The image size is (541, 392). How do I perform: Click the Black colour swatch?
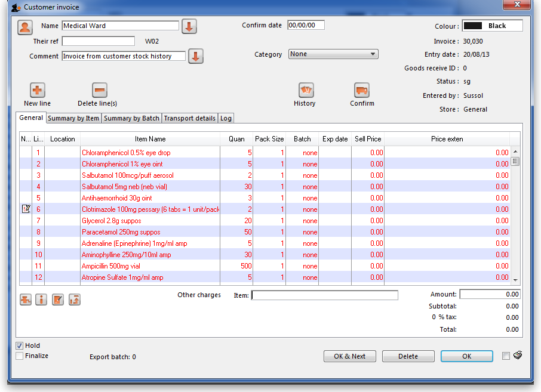473,26
